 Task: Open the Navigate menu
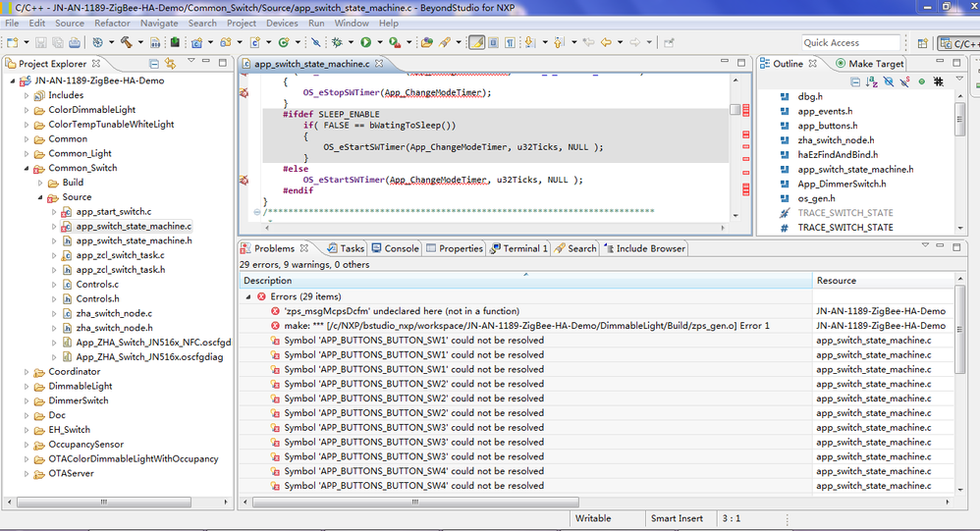coord(159,24)
